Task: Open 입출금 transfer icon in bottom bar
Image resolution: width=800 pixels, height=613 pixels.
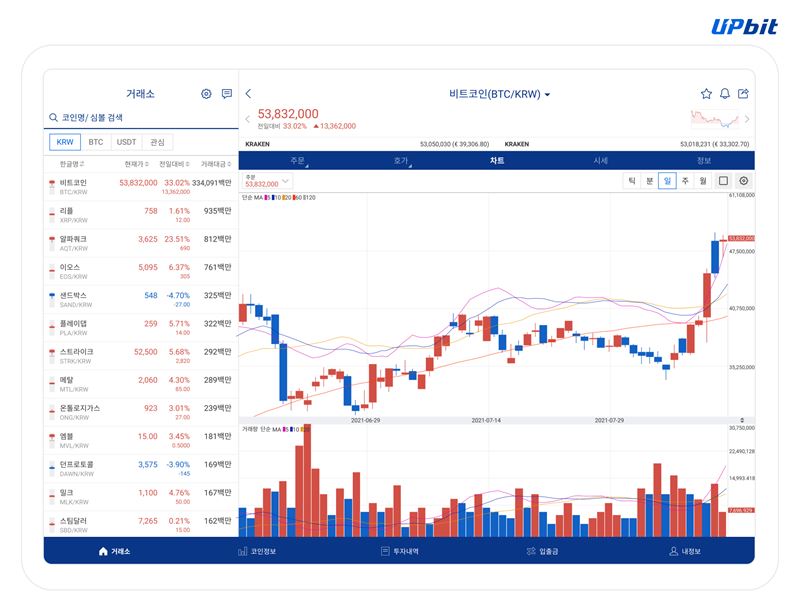Action: tap(531, 551)
